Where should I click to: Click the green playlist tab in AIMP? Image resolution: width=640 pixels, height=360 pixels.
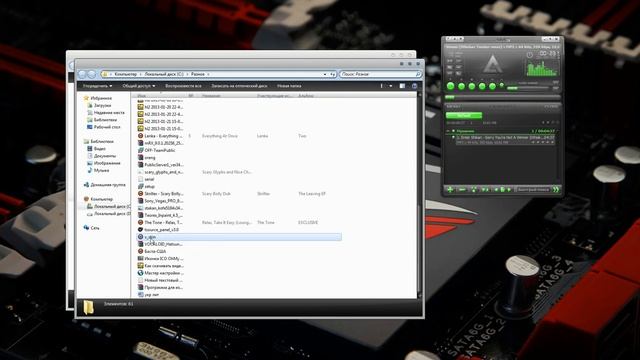[464, 116]
